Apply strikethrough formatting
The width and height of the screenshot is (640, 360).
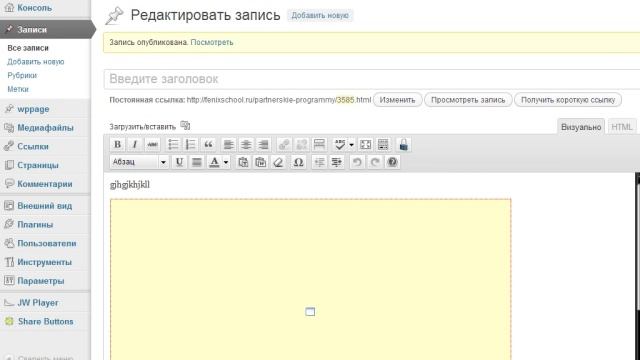point(152,144)
